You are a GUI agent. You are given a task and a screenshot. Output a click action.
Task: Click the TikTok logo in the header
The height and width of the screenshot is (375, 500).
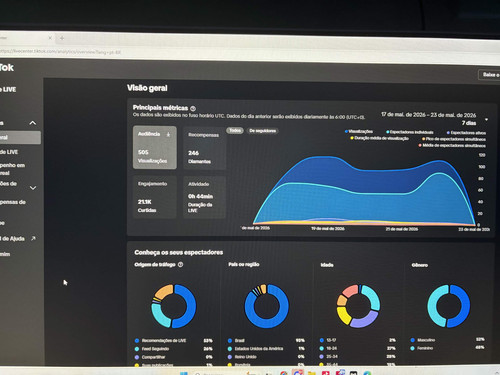(7, 68)
